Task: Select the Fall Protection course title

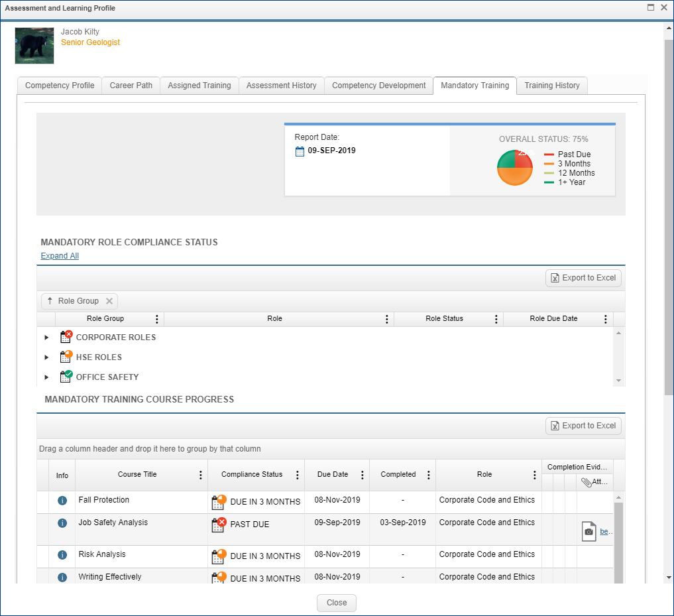Action: pyautogui.click(x=103, y=500)
